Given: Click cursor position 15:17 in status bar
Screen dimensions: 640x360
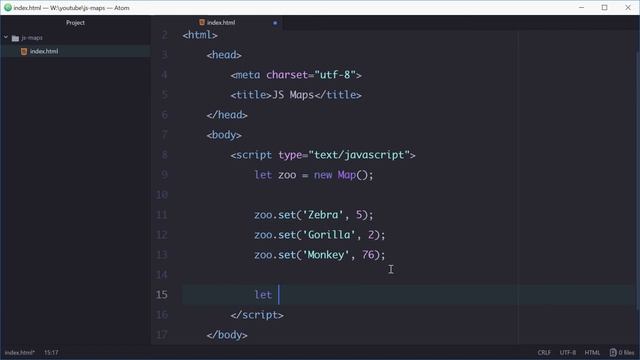Looking at the screenshot, I should [x=51, y=352].
